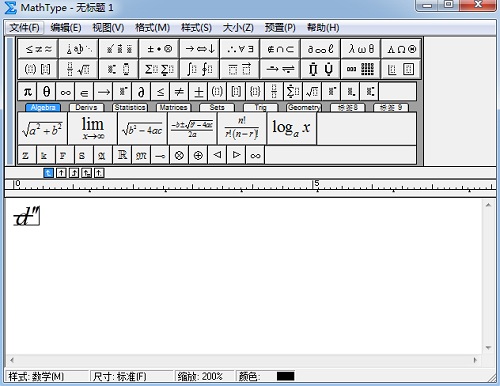The image size is (500, 386).
Task: Open the uppercase Greek palette (Λ Ω Θ)
Action: [401, 49]
